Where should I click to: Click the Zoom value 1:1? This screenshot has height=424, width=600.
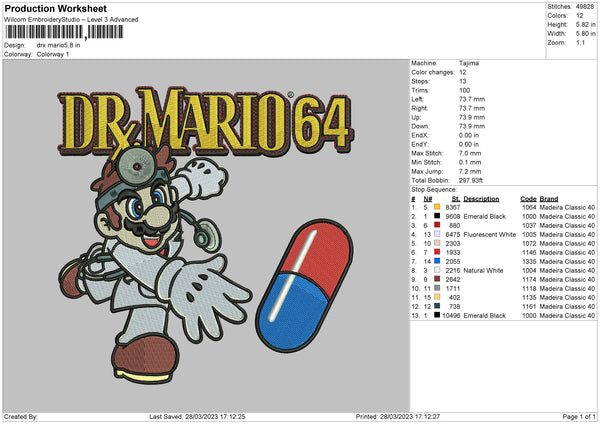pyautogui.click(x=580, y=42)
